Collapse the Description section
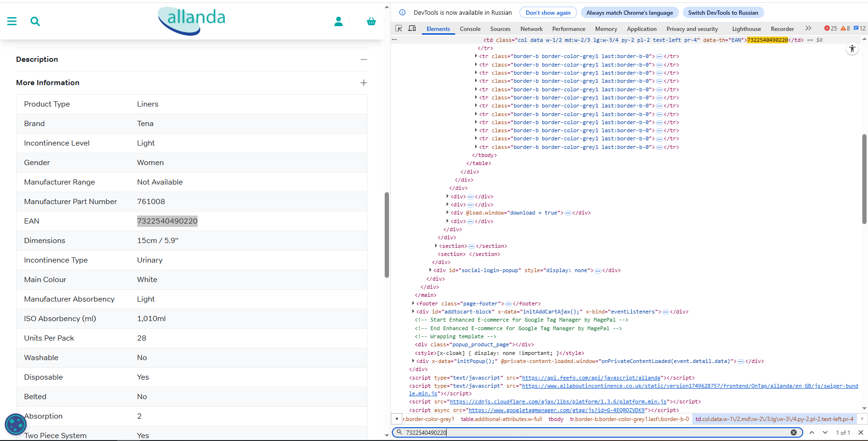Viewport: 868px width, 441px height. tap(364, 59)
